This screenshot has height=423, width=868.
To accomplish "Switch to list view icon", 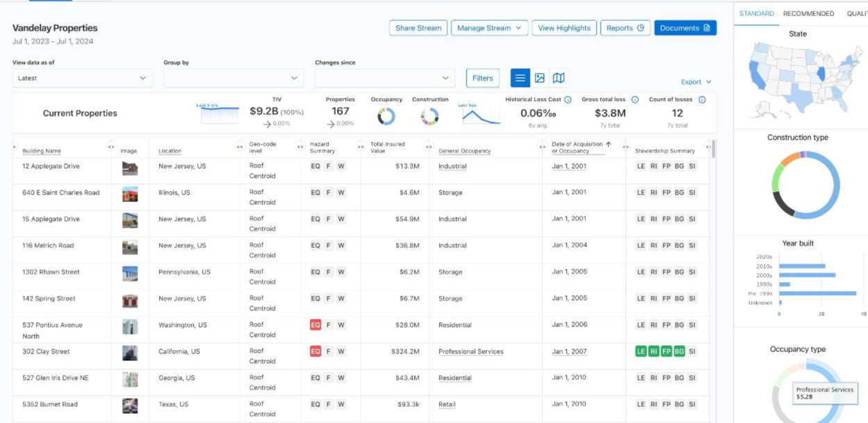I will pyautogui.click(x=520, y=78).
